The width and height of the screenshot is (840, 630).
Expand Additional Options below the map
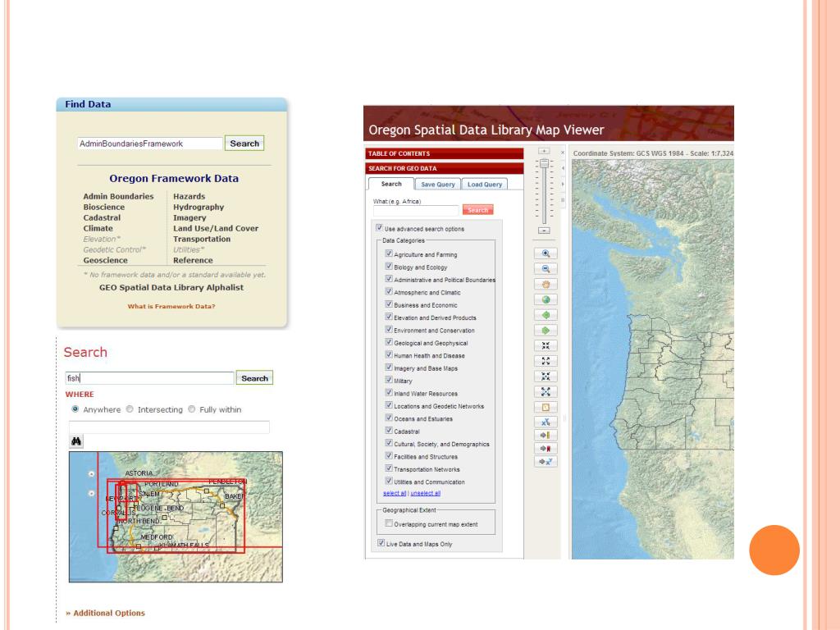click(106, 613)
